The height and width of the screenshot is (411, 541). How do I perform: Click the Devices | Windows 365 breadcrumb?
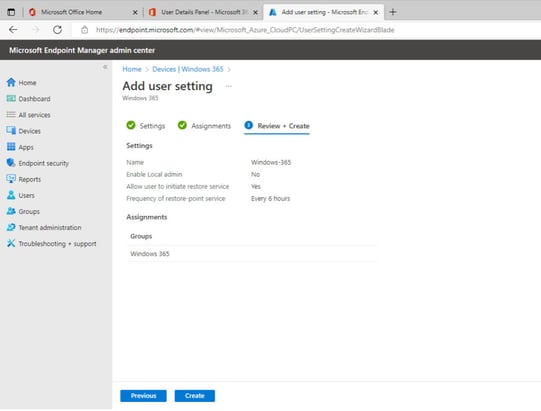(188, 69)
